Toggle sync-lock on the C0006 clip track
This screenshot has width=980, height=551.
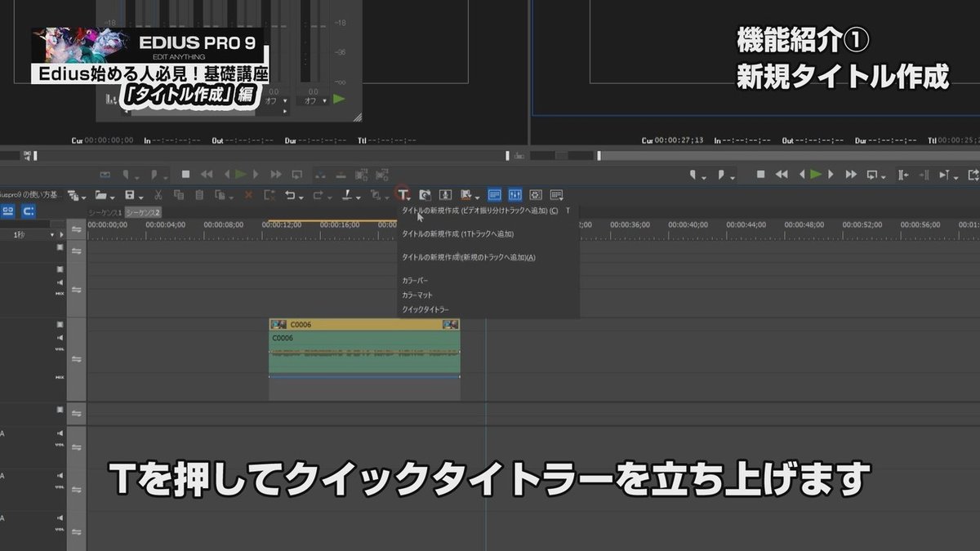[x=76, y=359]
